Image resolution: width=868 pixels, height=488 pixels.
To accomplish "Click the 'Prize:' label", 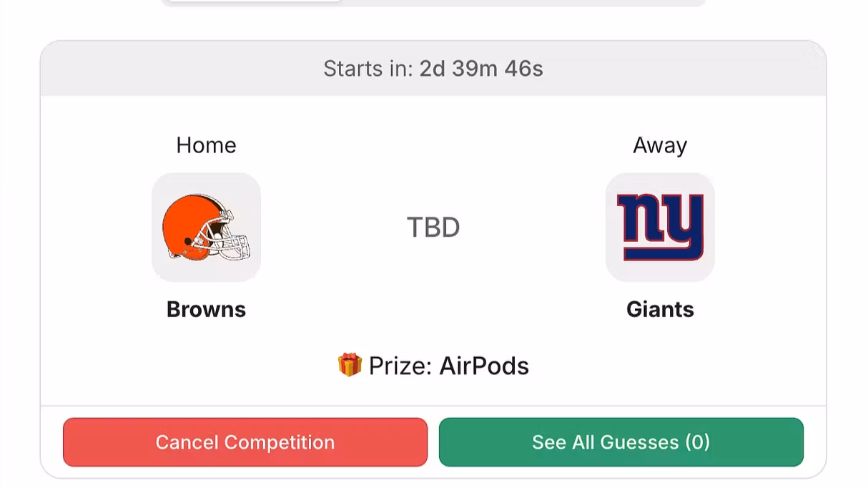I will 400,366.
